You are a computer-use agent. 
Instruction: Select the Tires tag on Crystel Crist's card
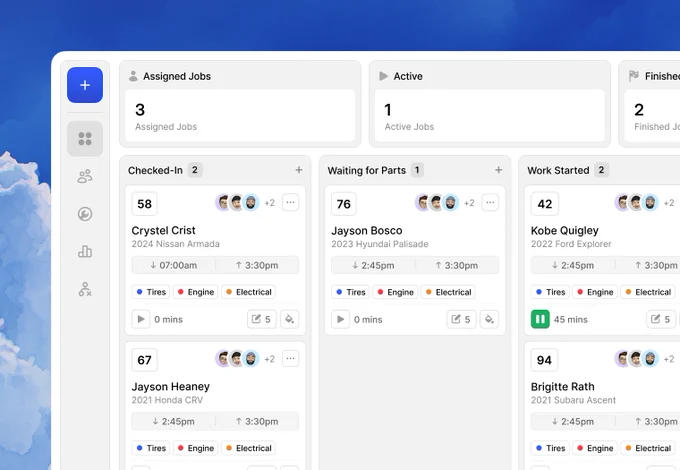click(151, 292)
